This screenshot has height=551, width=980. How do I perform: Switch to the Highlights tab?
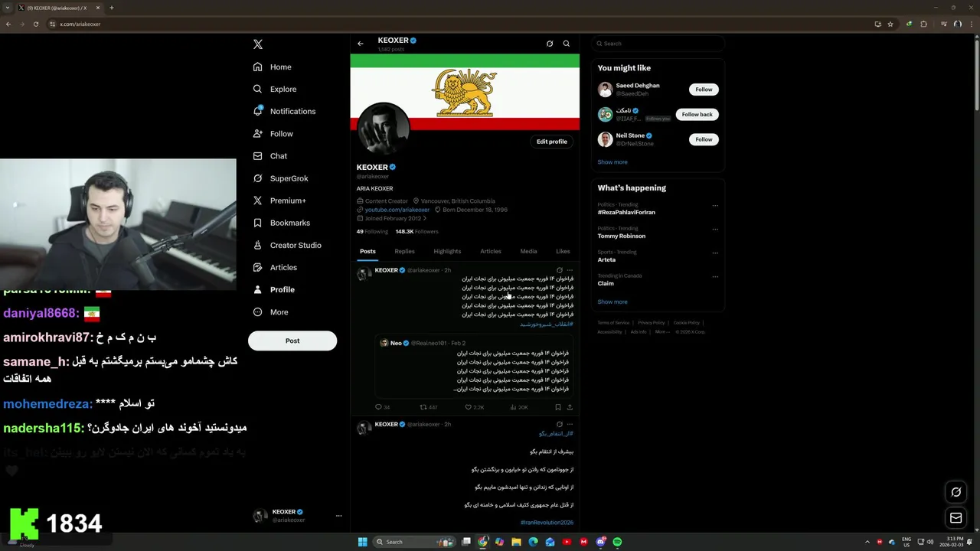tap(447, 252)
